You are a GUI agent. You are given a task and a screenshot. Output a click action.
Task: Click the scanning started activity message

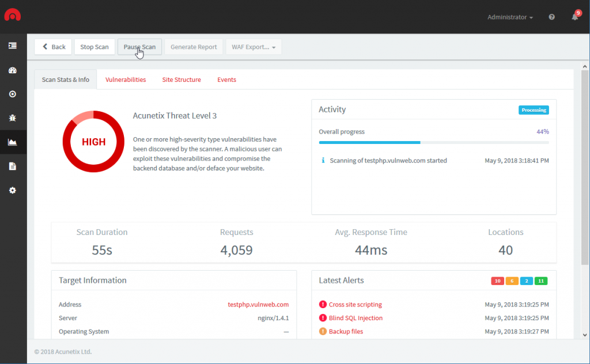coord(388,161)
